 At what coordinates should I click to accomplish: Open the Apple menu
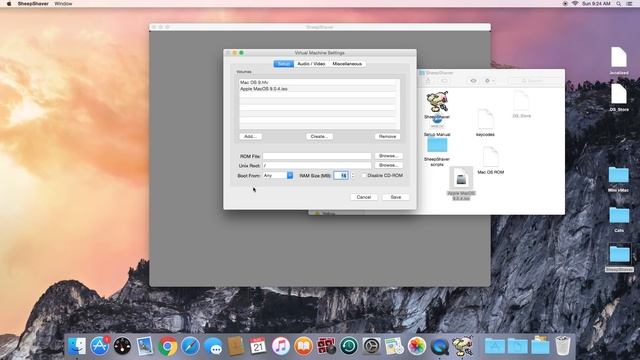coord(9,4)
